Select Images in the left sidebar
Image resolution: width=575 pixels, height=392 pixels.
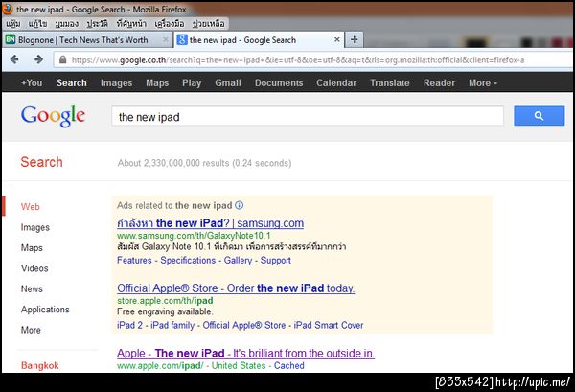[35, 227]
